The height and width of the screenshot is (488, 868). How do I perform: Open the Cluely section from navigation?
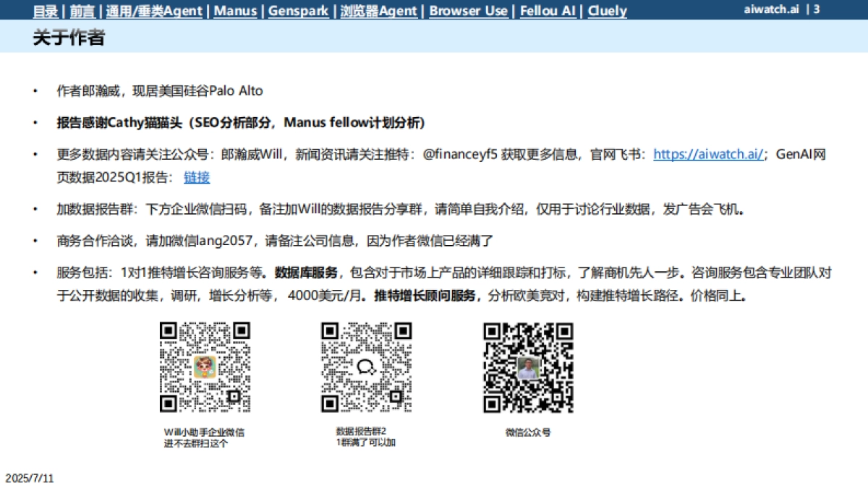click(607, 11)
